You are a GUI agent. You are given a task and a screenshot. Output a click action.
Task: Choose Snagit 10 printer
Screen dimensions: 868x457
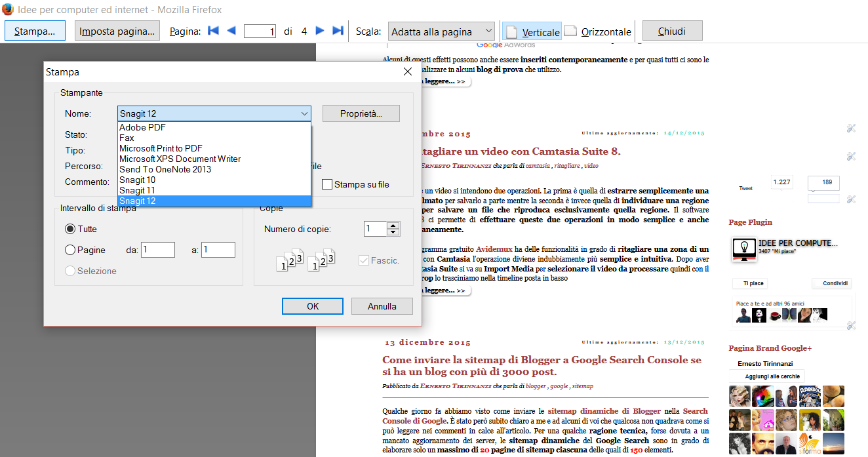(x=214, y=180)
